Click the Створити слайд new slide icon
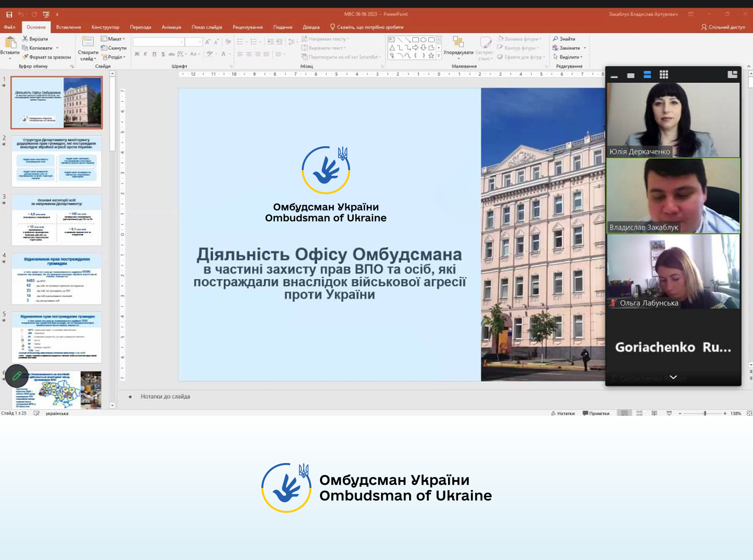The height and width of the screenshot is (560, 753). click(88, 42)
